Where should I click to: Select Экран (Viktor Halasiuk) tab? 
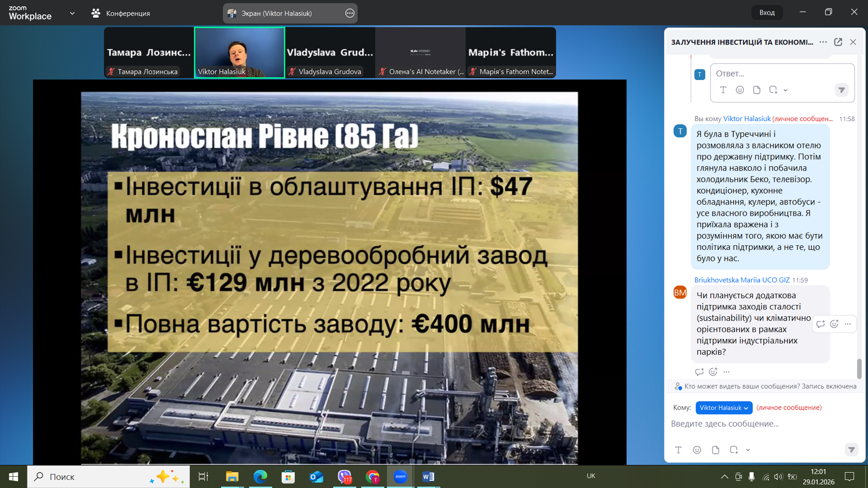276,13
